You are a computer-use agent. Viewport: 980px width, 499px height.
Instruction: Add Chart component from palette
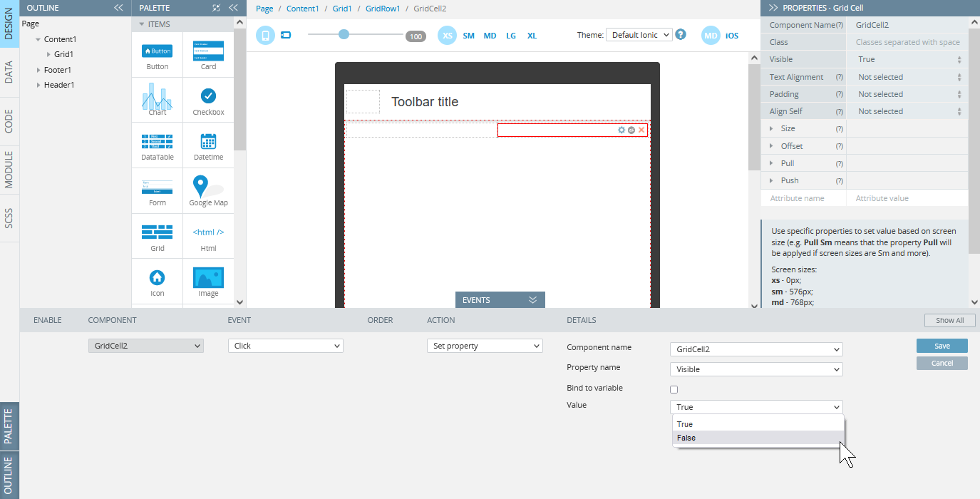[158, 100]
